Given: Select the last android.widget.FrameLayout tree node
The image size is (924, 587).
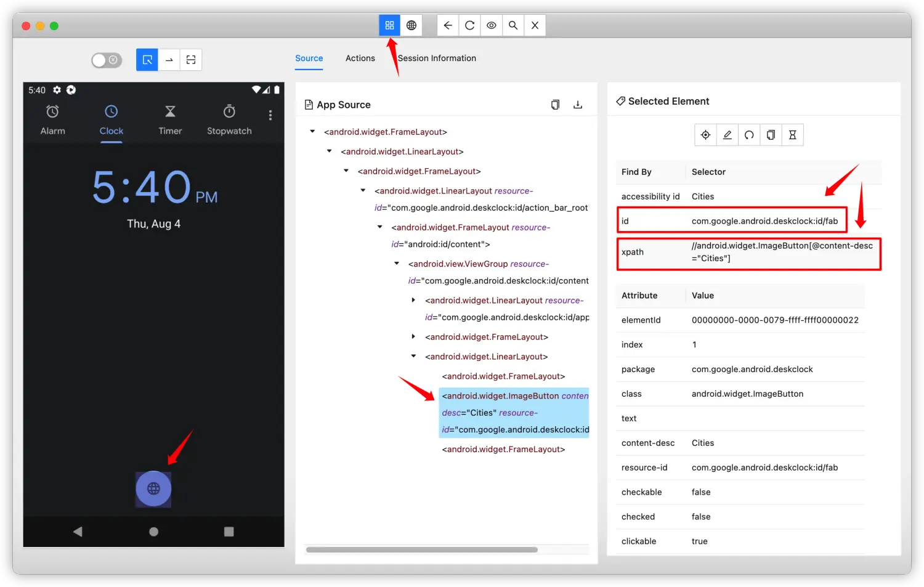Looking at the screenshot, I should point(503,450).
